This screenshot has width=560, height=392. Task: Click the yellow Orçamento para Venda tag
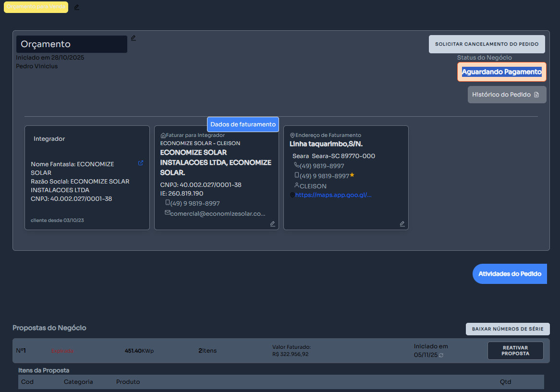coord(36,7)
